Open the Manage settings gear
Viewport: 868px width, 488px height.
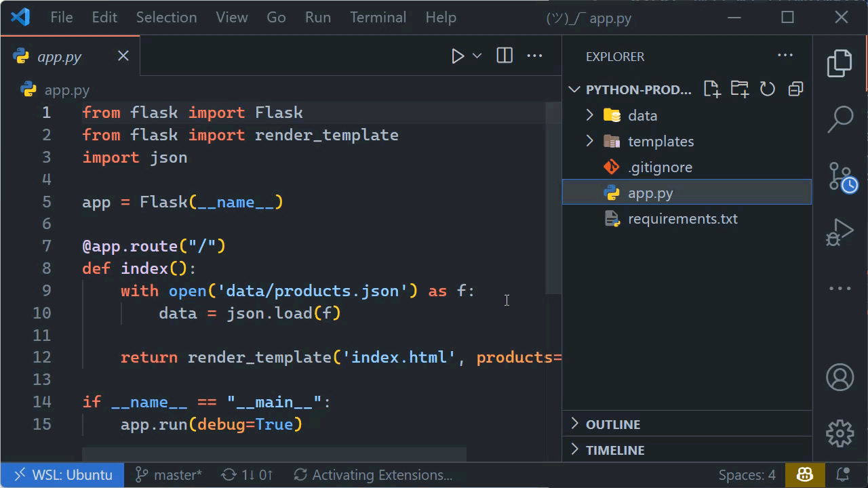coord(840,432)
